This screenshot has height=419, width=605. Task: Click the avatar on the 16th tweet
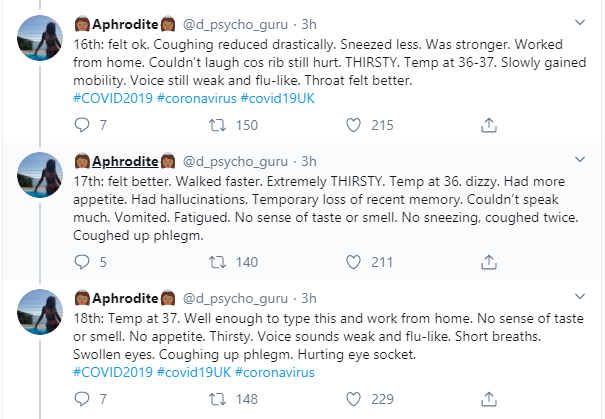tap(39, 40)
